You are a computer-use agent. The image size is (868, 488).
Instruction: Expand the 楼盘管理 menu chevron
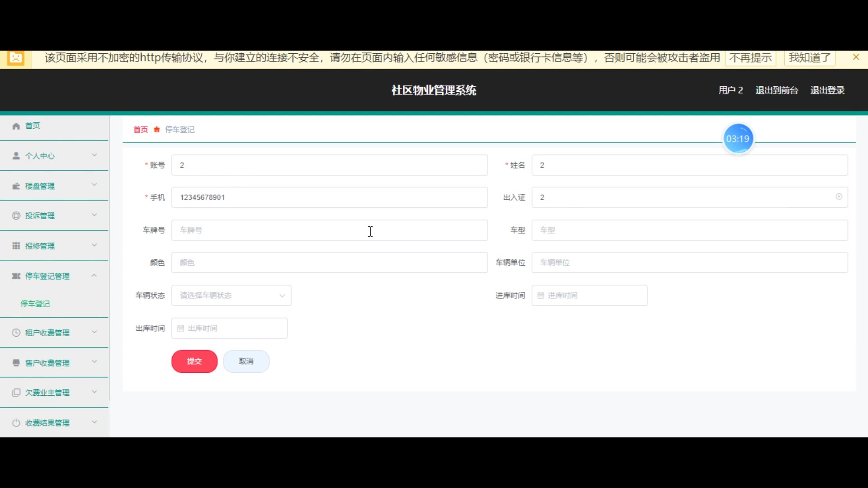click(94, 185)
